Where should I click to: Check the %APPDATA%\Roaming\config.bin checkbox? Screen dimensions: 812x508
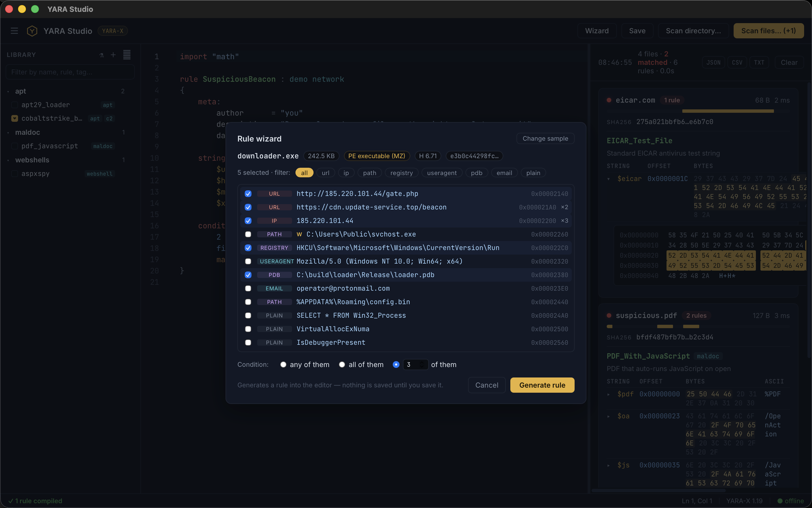248,302
